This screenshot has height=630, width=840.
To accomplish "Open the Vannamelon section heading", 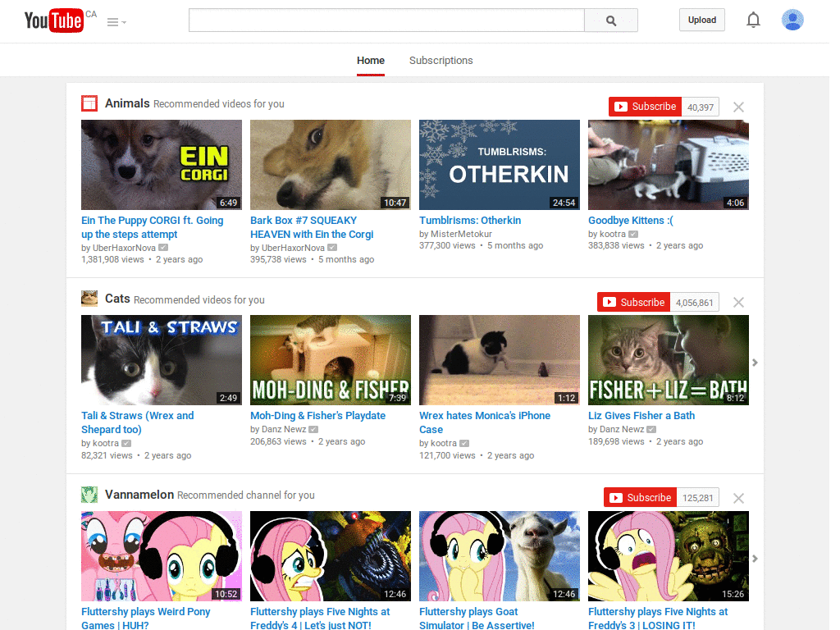I will tap(139, 495).
